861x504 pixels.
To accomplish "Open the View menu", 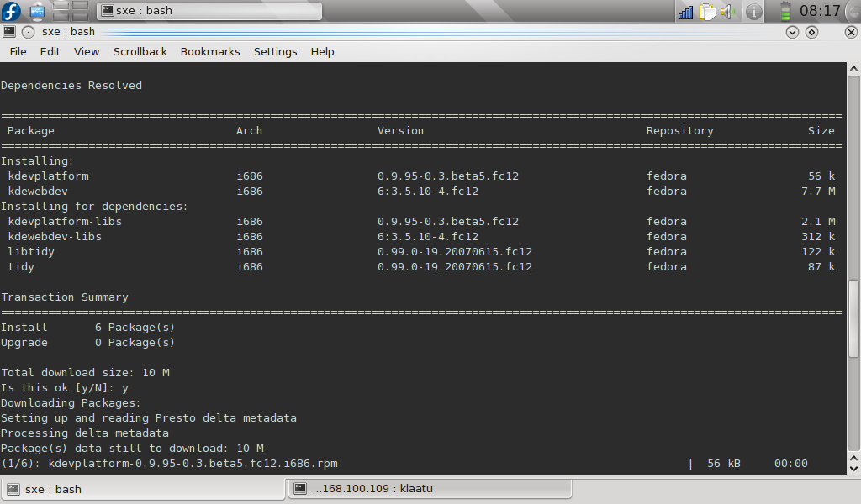I will (x=87, y=51).
